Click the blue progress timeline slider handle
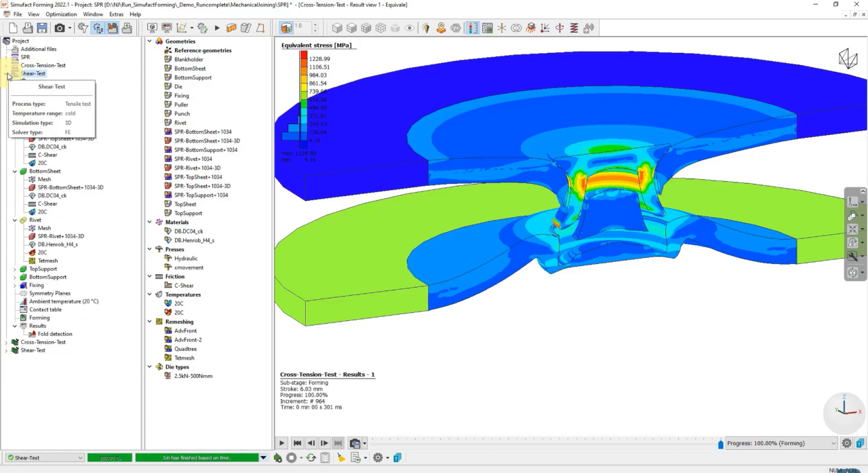The width and height of the screenshot is (868, 473). [721, 444]
